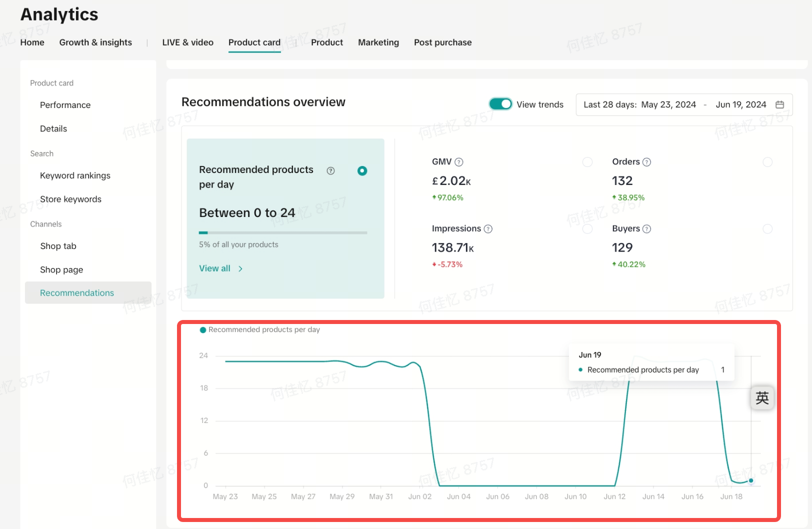This screenshot has width=812, height=529.
Task: Toggle the View trends switch off
Action: (500, 104)
